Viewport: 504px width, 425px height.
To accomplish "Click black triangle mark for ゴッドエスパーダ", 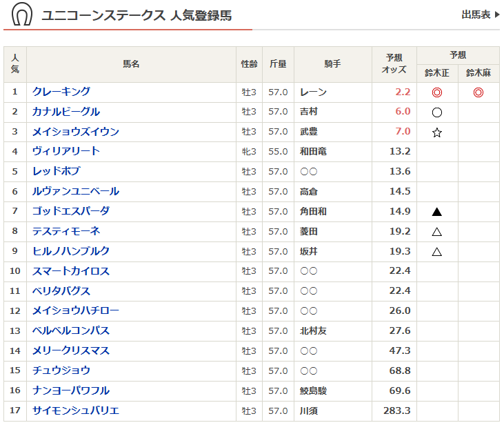I will (x=437, y=212).
